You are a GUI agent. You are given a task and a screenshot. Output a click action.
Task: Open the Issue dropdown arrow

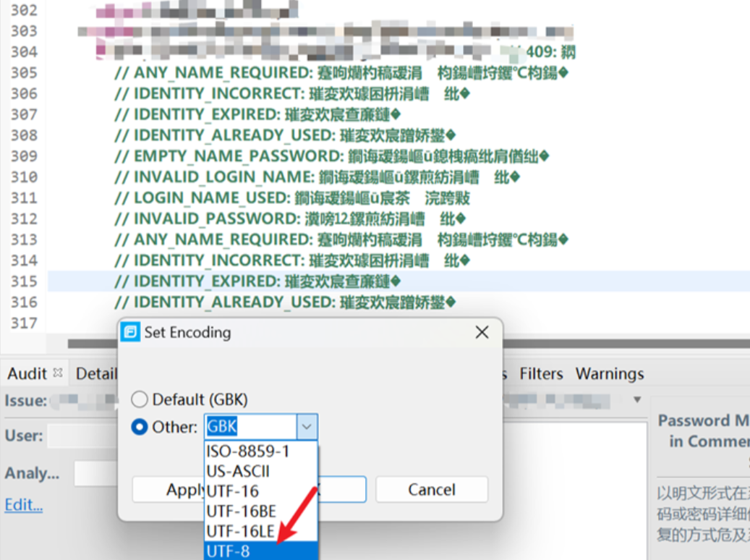click(636, 399)
